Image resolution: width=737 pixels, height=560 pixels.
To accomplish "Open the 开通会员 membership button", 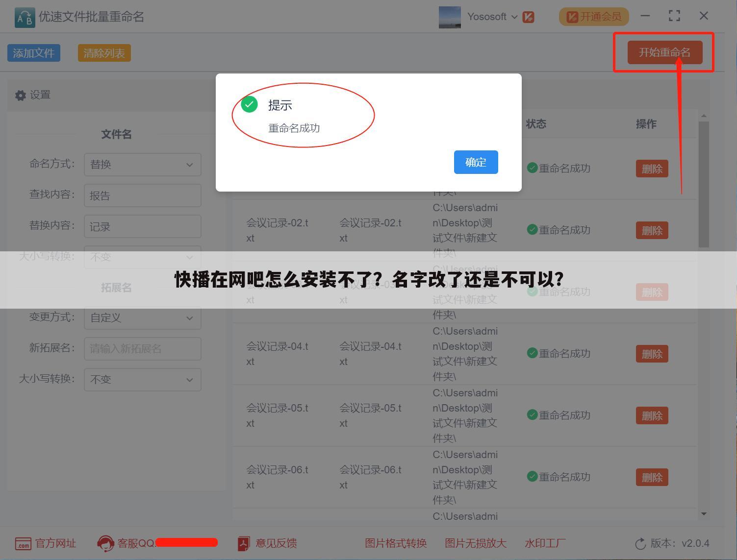I will tap(594, 17).
